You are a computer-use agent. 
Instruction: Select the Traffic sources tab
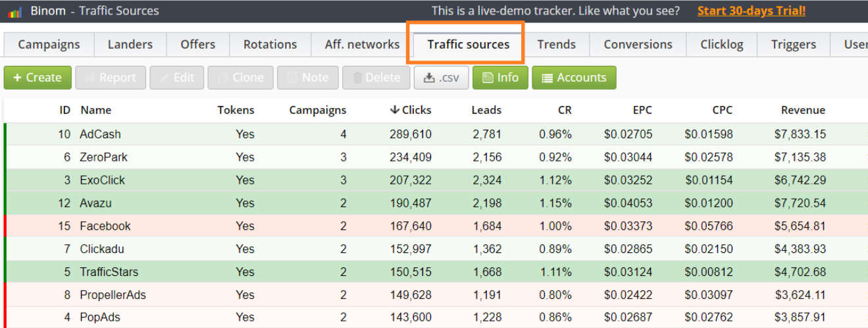468,44
